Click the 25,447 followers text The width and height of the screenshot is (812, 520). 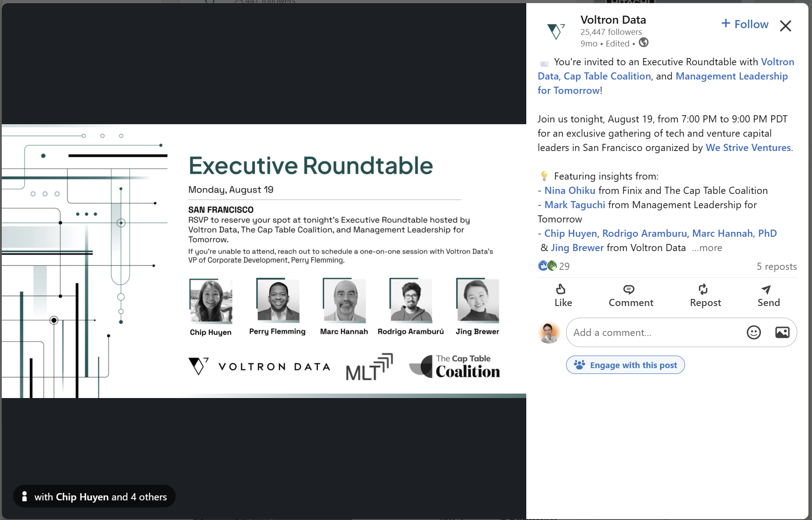click(611, 32)
